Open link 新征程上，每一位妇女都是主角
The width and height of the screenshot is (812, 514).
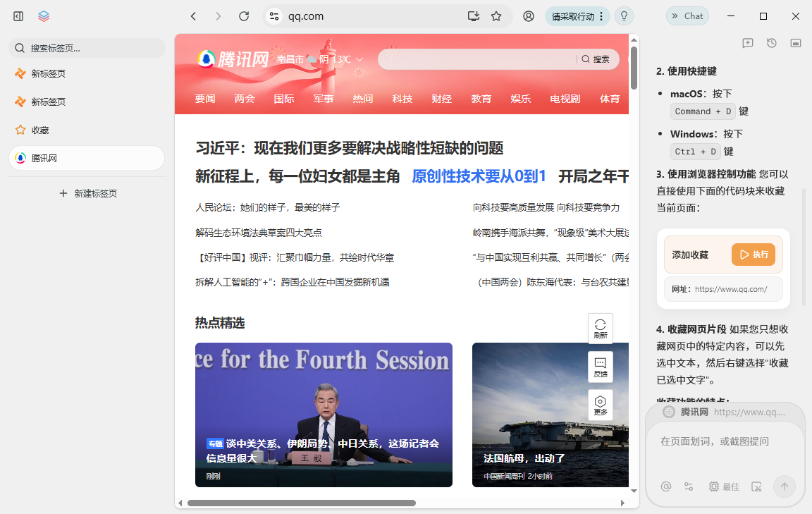click(x=297, y=176)
